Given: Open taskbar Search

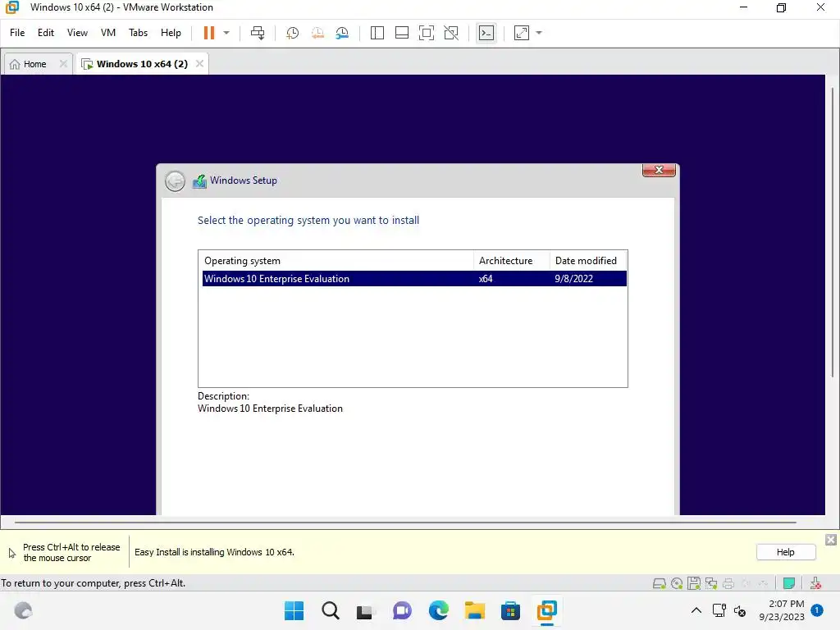Looking at the screenshot, I should pos(331,610).
